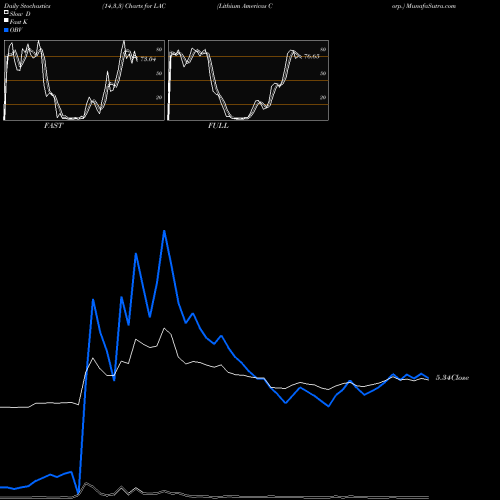
Task: Click the 20 level label in FULL chart
Action: (x=323, y=97)
